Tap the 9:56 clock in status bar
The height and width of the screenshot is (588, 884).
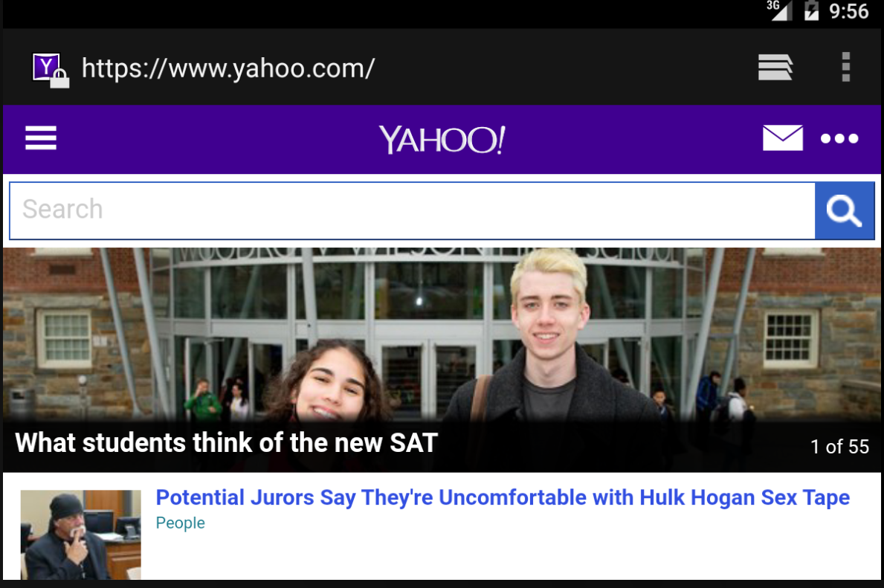coord(848,11)
